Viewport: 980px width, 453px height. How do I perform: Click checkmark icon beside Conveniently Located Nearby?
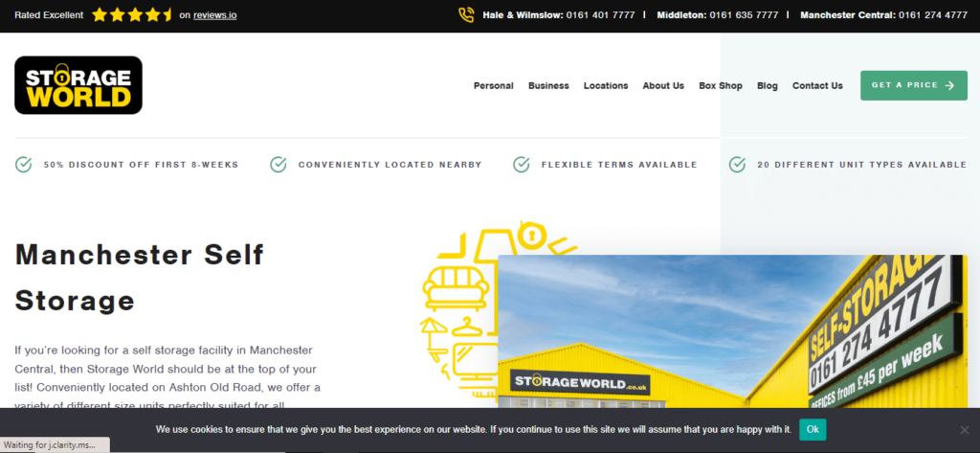coord(278,165)
